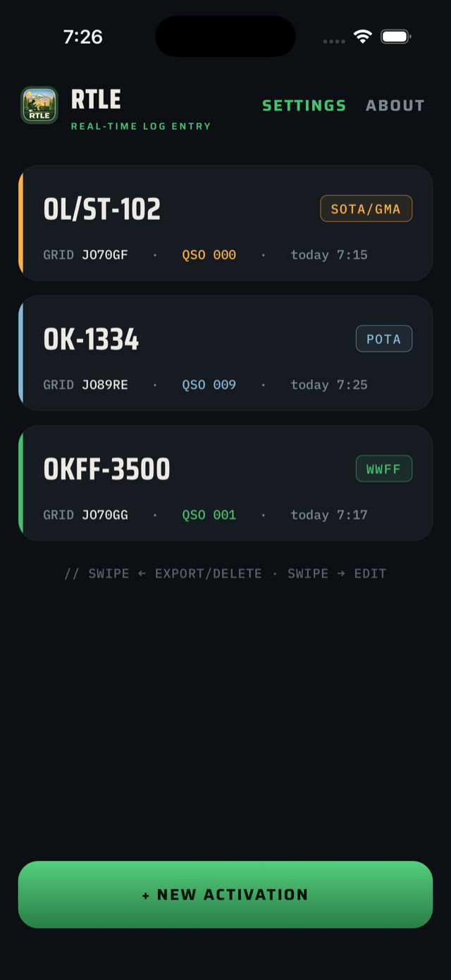Image resolution: width=451 pixels, height=980 pixels.
Task: Select the OKFF-3500 activation
Action: pyautogui.click(x=225, y=483)
